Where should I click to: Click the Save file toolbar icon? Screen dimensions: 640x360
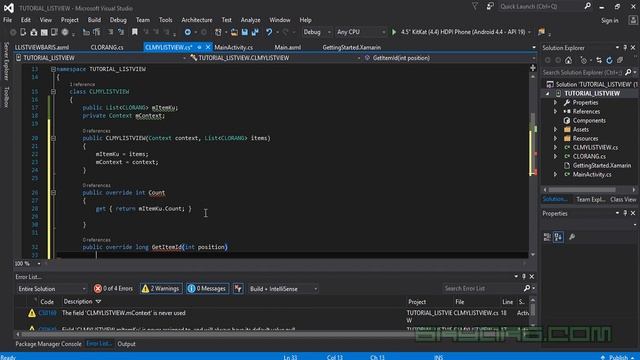tap(244, 32)
